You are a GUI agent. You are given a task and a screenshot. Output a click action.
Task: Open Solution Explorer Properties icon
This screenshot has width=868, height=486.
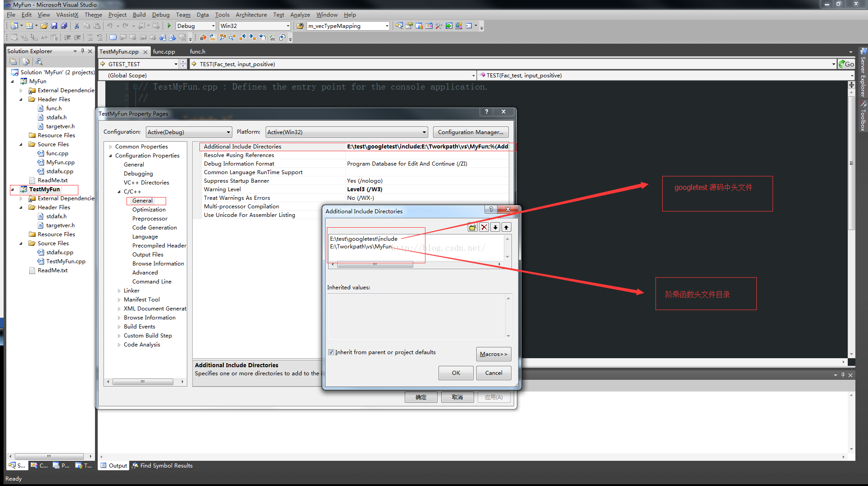pyautogui.click(x=14, y=62)
